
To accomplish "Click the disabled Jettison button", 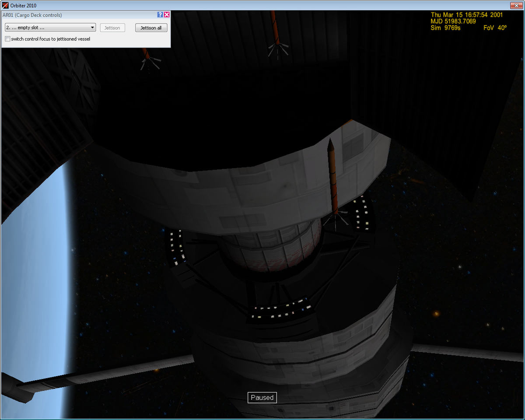I will (x=112, y=28).
